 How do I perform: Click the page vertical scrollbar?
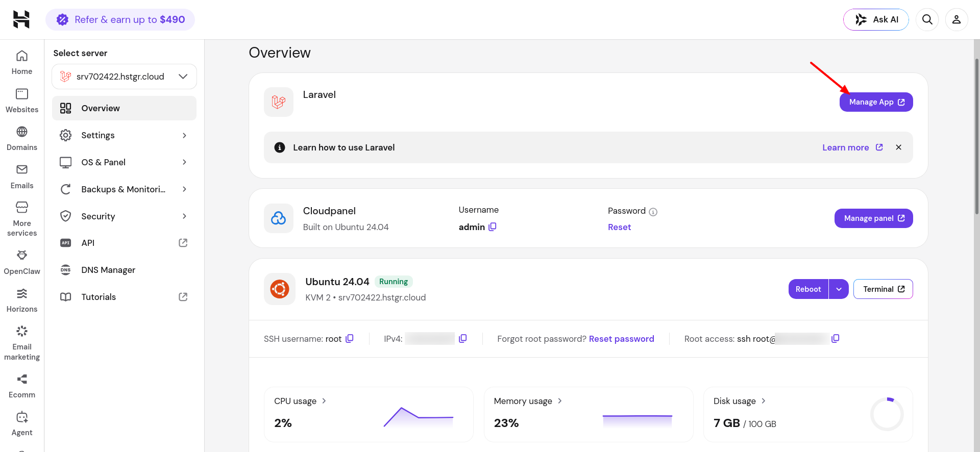click(977, 137)
